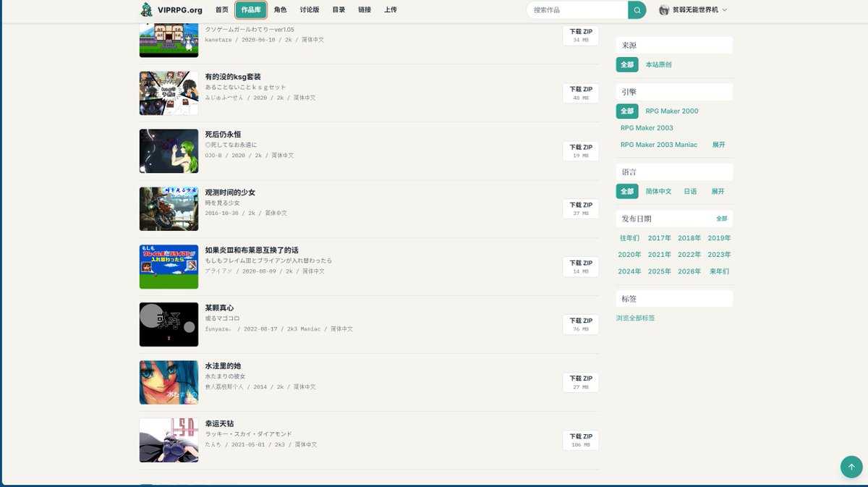Open thumbnail of 某颗真心
This screenshot has height=487, width=868.
(x=169, y=325)
